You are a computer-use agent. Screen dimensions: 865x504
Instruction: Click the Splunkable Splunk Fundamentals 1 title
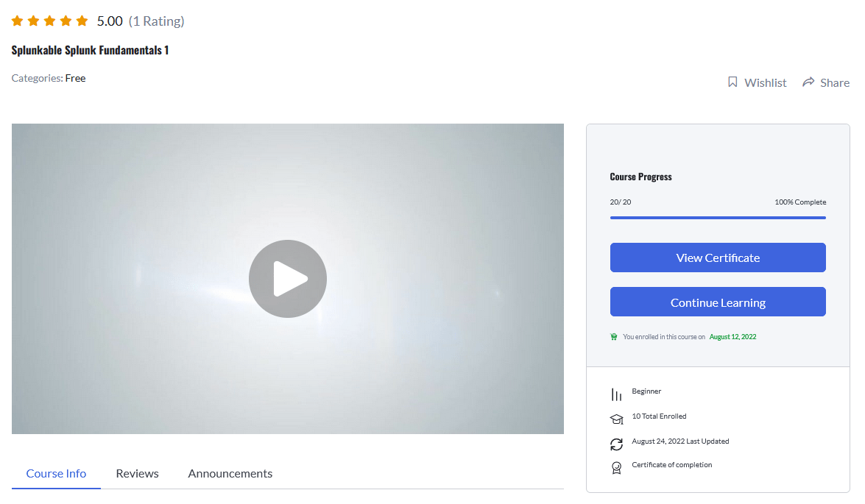pos(90,50)
